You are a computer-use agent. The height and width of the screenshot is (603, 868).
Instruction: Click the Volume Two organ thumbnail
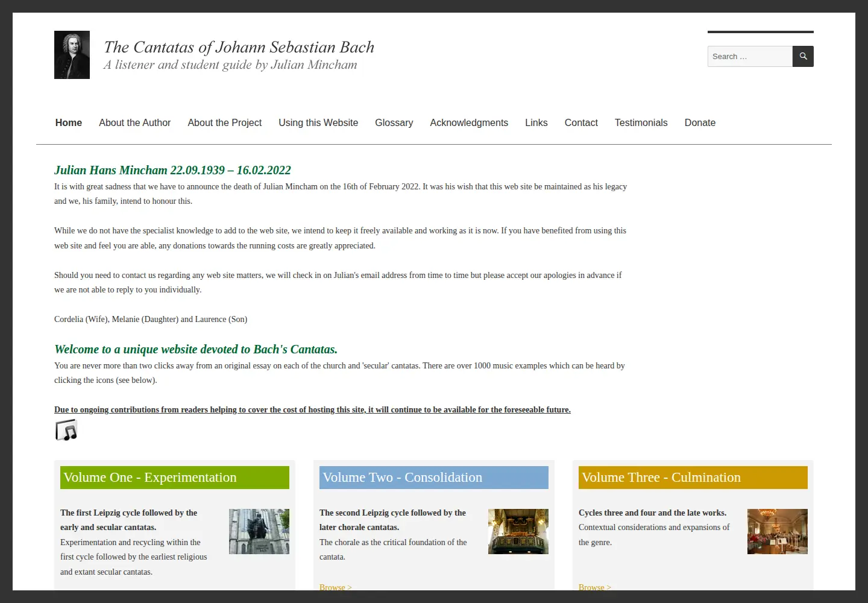pos(518,531)
